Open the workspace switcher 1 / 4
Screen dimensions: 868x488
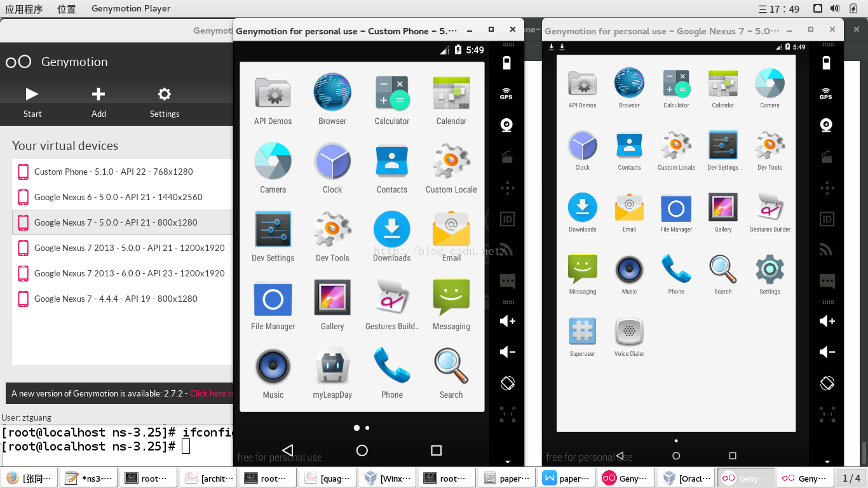click(x=851, y=478)
